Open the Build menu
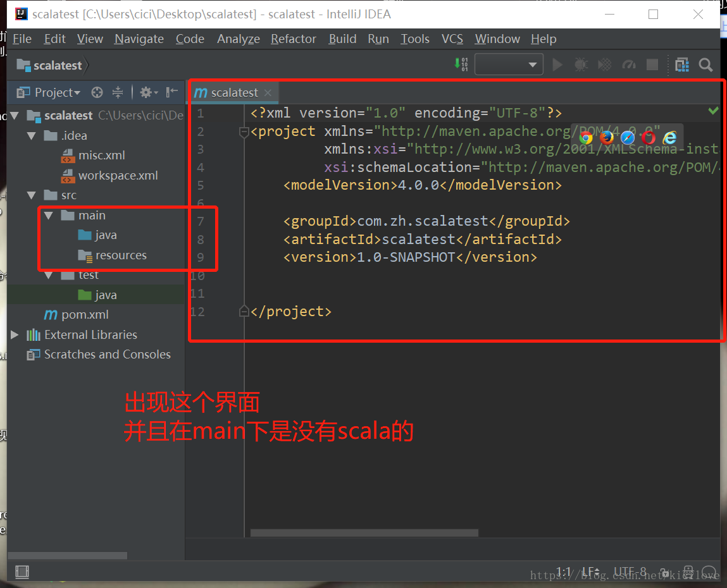The image size is (727, 588). pyautogui.click(x=343, y=39)
